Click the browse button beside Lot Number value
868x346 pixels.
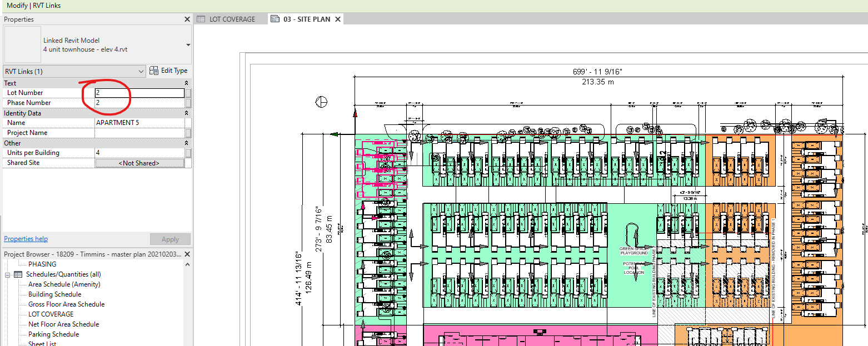188,93
